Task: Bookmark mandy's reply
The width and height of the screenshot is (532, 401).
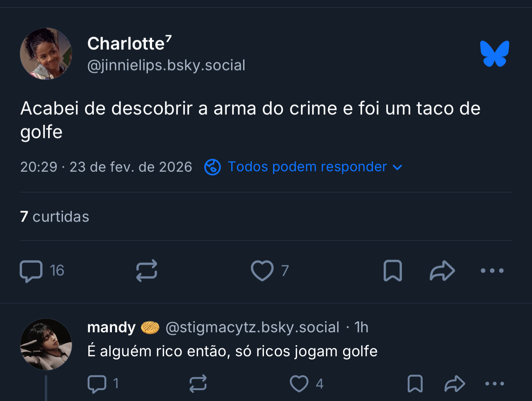Action: pos(415,384)
